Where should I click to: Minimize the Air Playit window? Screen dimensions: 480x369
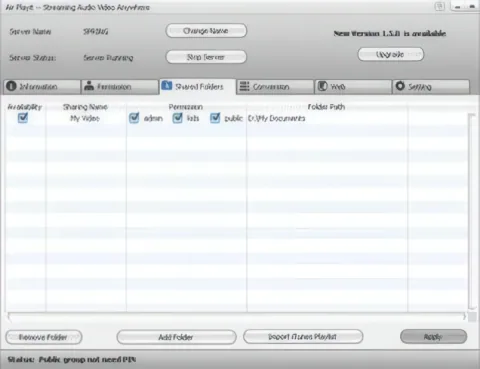point(458,7)
